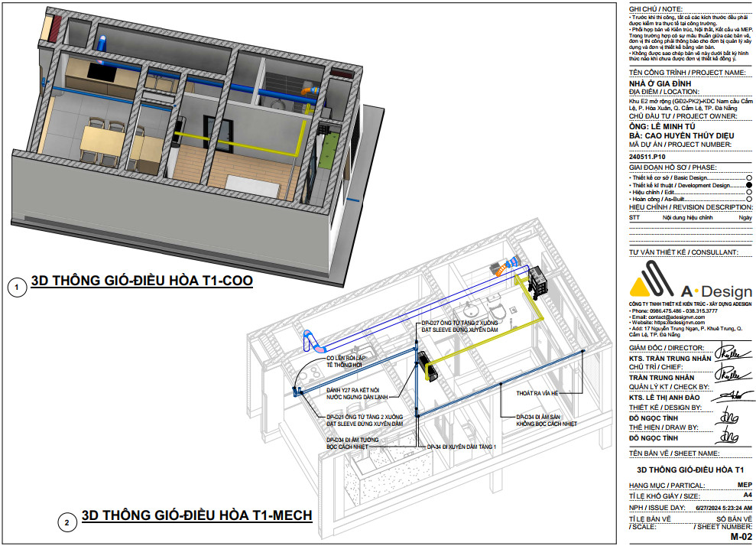The width and height of the screenshot is (756, 546).
Task: Select the As-Built phase circle
Action: 748,199
